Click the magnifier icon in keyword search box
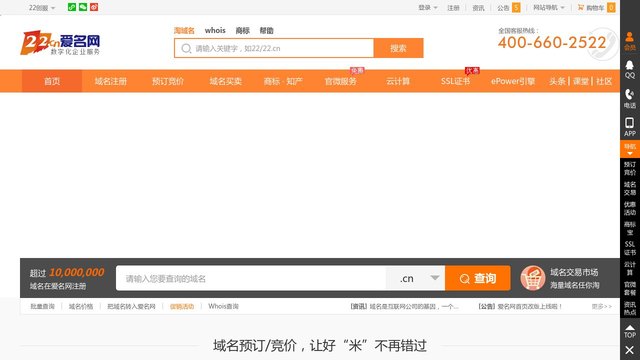Viewport: 640px width, 360px height. pos(186,49)
